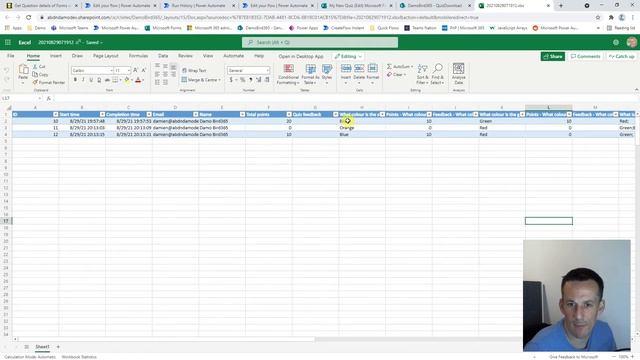The image size is (640, 360).
Task: Click the Name Box showing L17
Action: coord(21,98)
